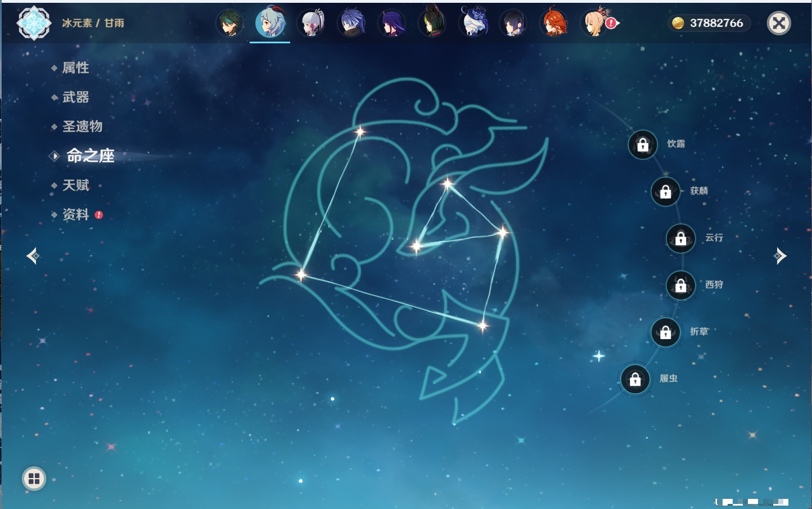
Task: Switch to the silver-ponytail Ayaka avatar
Action: [312, 23]
